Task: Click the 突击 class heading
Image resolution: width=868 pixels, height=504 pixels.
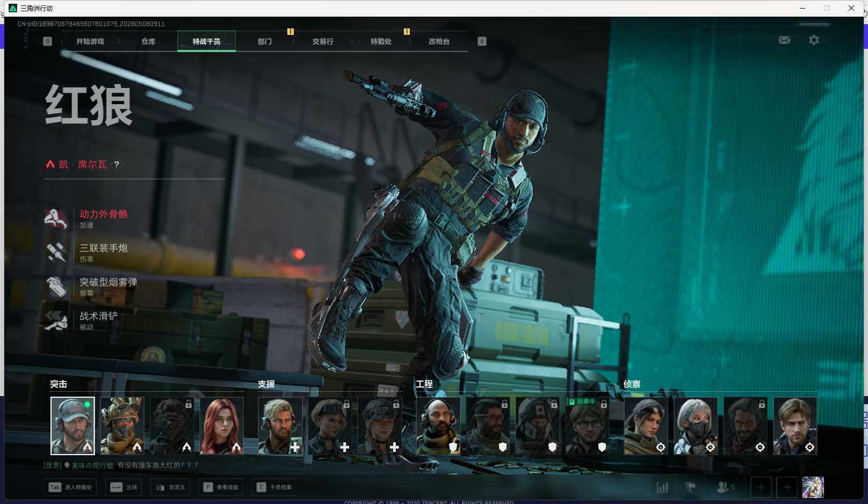Action: 59,384
